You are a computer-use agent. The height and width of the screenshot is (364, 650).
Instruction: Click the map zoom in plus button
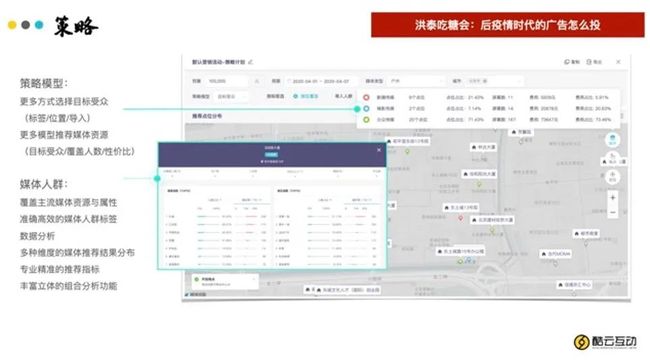pyautogui.click(x=613, y=198)
